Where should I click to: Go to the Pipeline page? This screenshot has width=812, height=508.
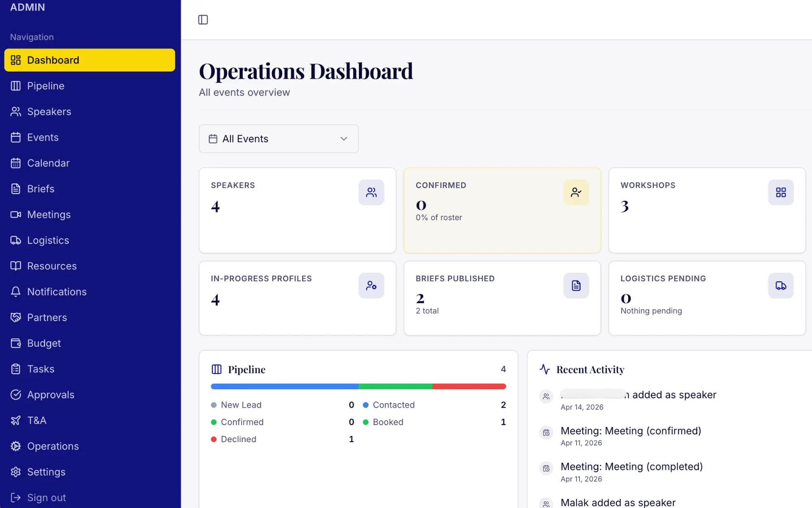pos(90,86)
